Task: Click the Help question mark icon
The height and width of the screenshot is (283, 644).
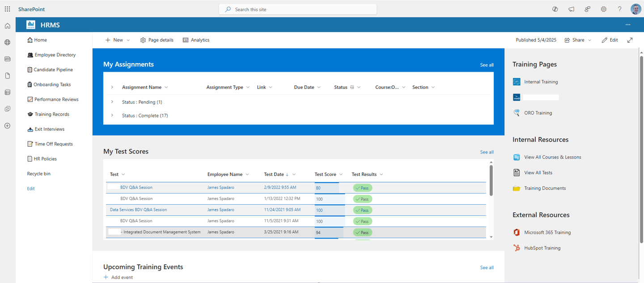Action: [619, 9]
